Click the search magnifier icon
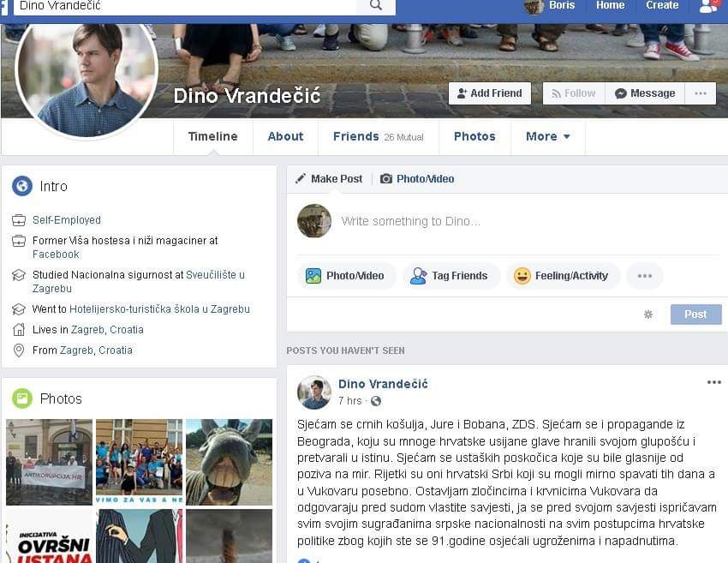728x563 pixels. (x=376, y=6)
